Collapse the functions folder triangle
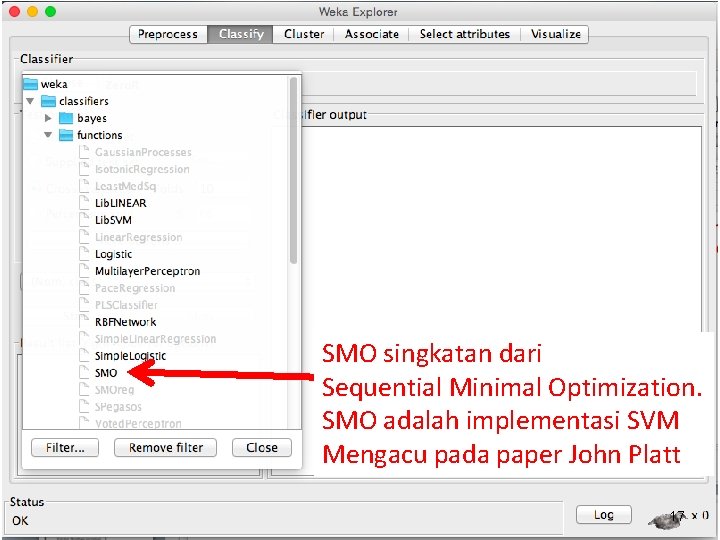The image size is (720, 540). pos(48,135)
